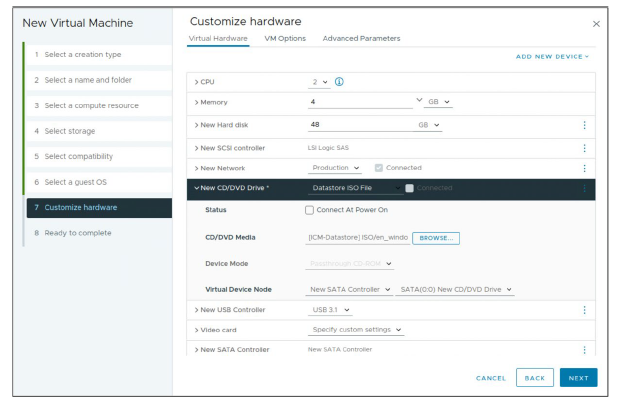This screenshot has height=405, width=618.
Task: Click the NEXT button
Action: [578, 378]
